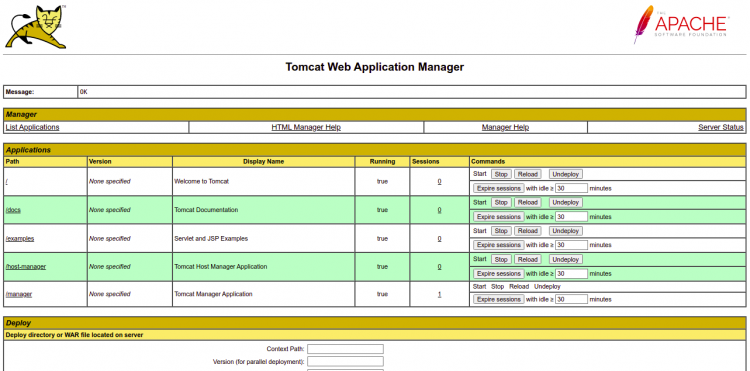Stop the Welcome to Tomcat application
The height and width of the screenshot is (371, 750).
pos(501,175)
